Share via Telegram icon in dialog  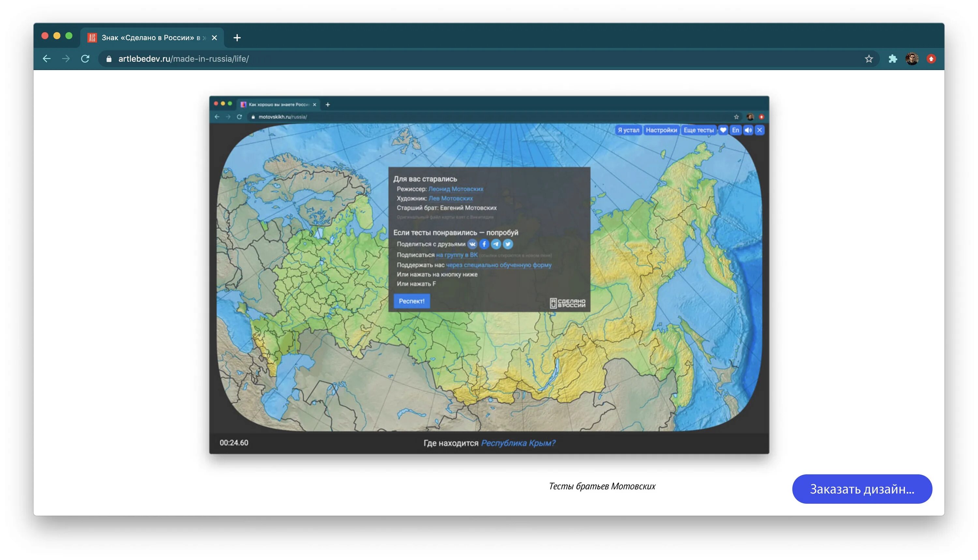click(496, 244)
